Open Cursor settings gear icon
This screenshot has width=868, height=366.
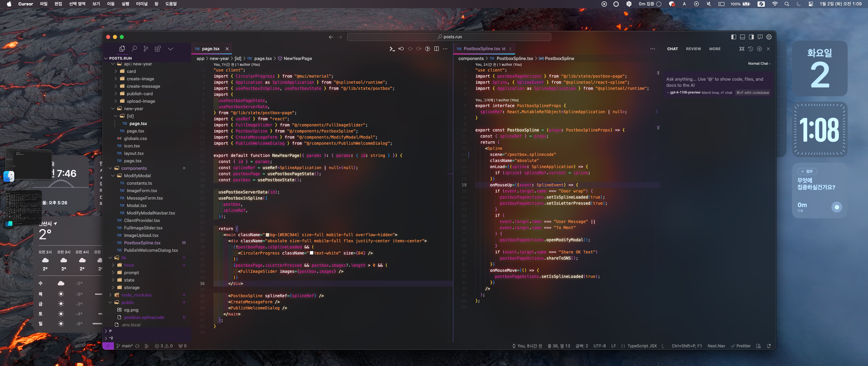769,37
